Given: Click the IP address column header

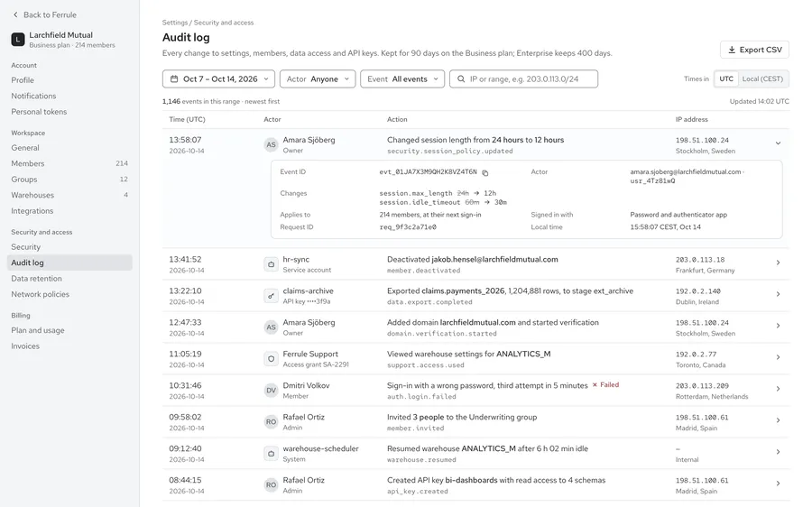Looking at the screenshot, I should pyautogui.click(x=691, y=119).
